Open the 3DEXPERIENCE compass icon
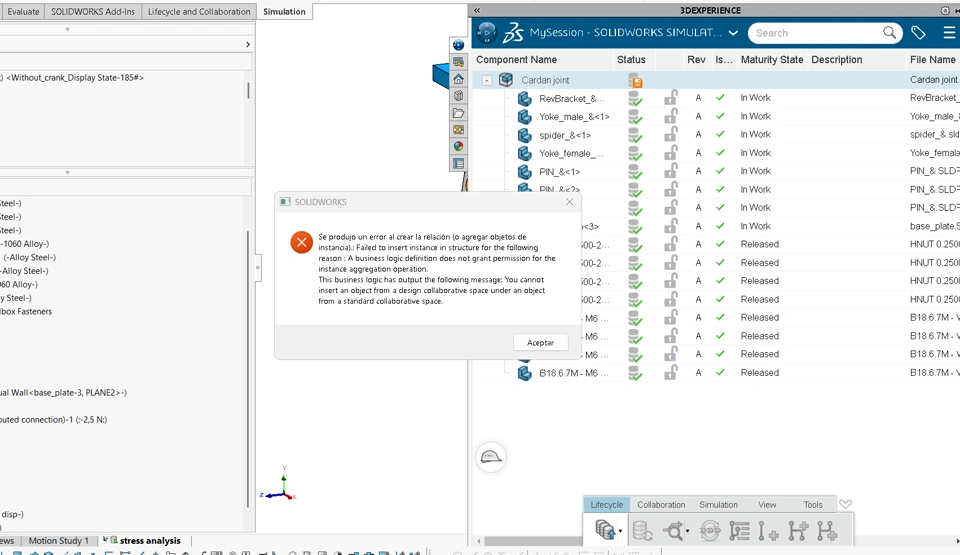The height and width of the screenshot is (555, 960). point(487,32)
